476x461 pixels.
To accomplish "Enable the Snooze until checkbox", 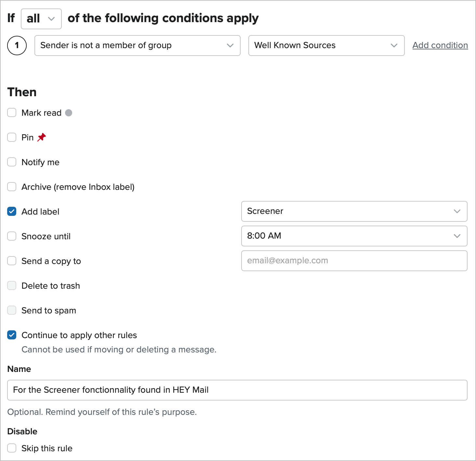I will coord(12,236).
